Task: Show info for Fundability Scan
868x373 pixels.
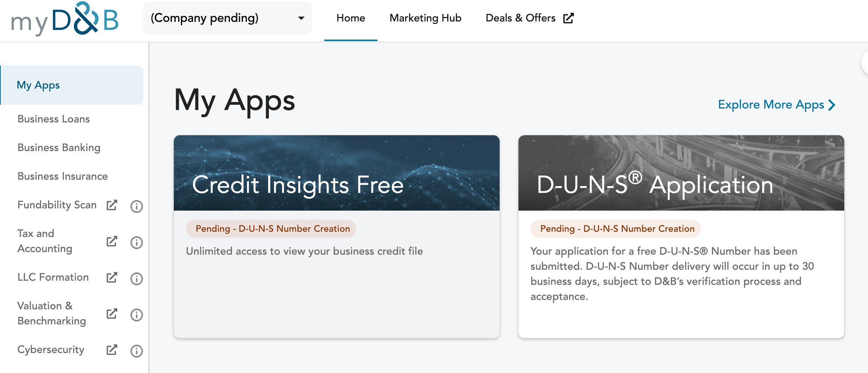Action: pos(136,206)
